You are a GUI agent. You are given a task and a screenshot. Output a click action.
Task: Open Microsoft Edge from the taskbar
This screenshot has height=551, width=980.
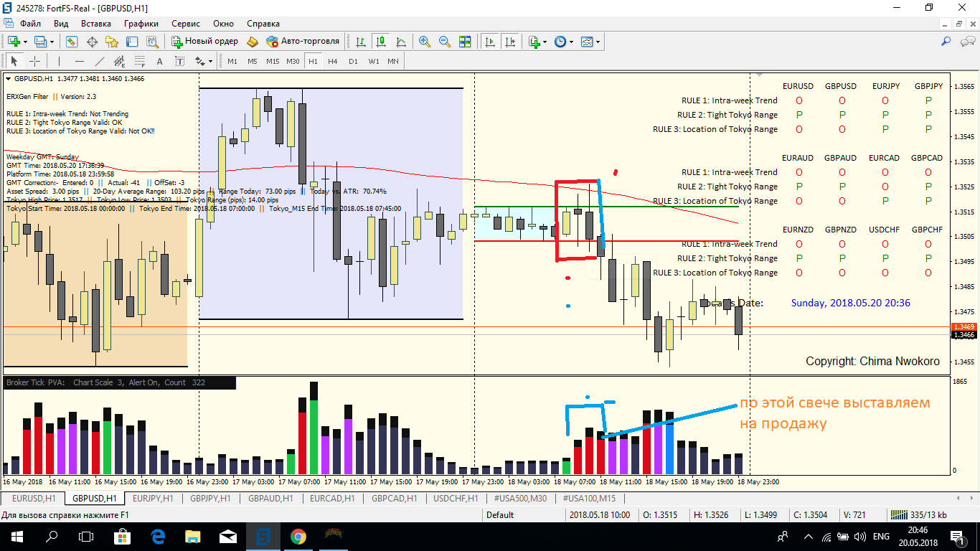(158, 536)
